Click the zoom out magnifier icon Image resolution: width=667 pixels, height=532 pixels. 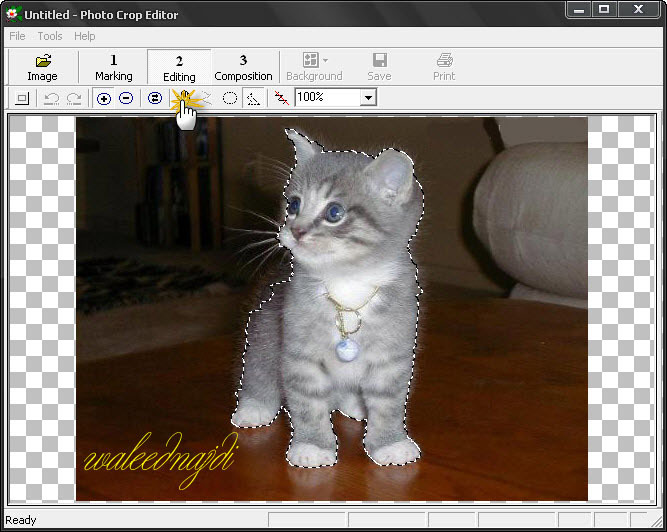pyautogui.click(x=126, y=98)
